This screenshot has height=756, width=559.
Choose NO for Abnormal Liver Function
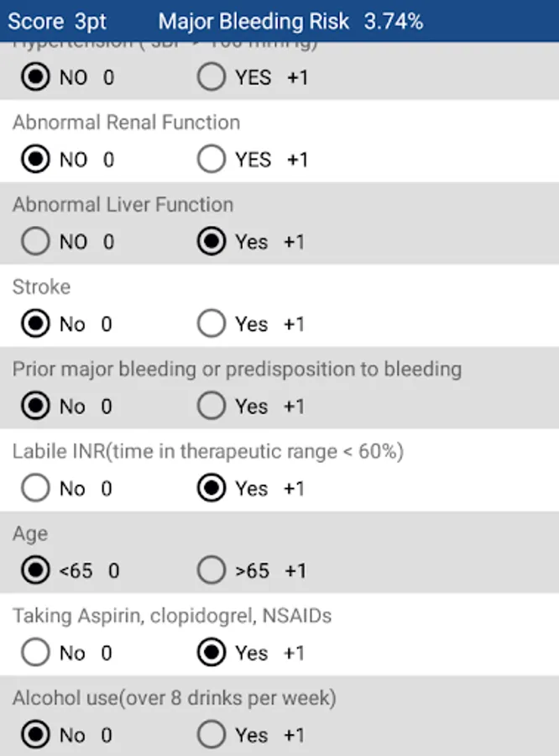click(35, 242)
